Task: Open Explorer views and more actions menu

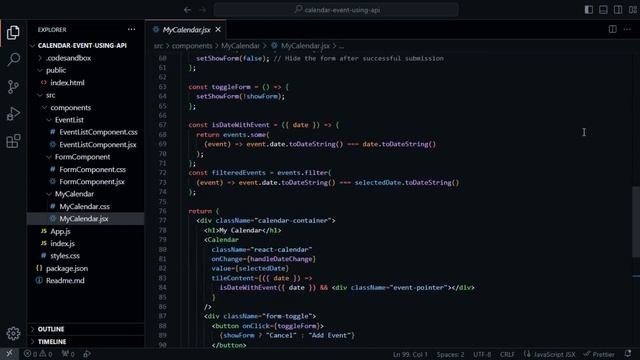Action: click(x=131, y=29)
